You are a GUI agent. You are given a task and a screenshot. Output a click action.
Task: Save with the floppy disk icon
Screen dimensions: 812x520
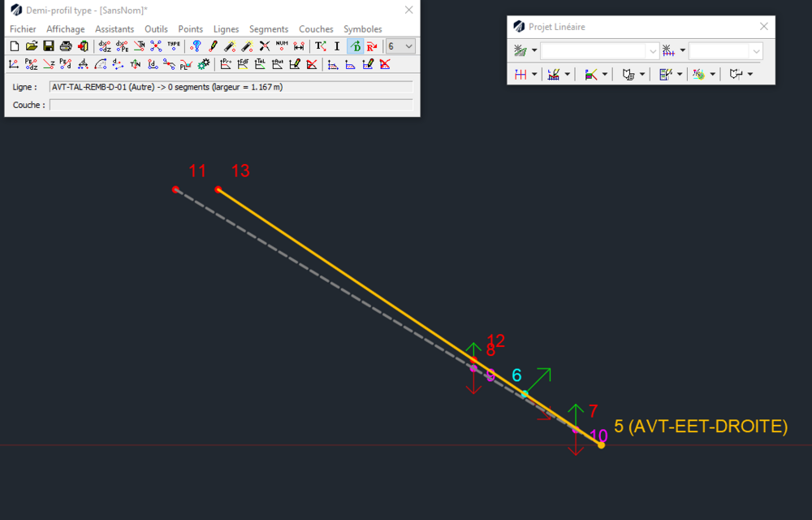click(x=49, y=46)
